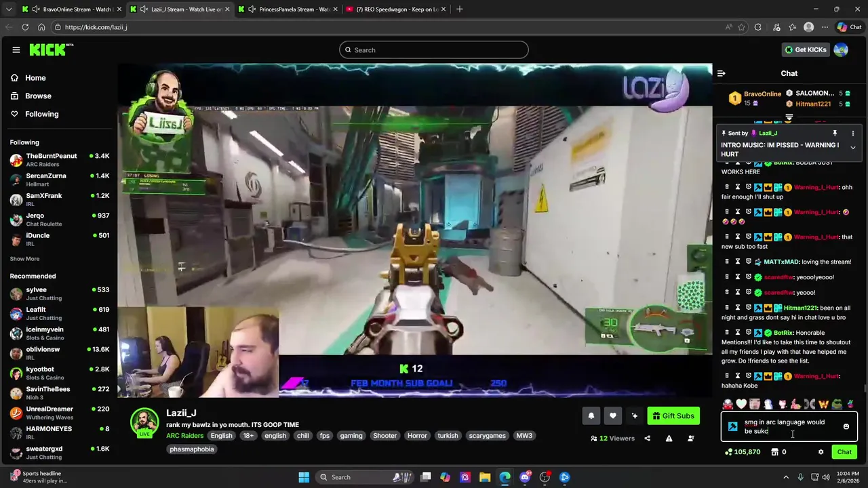Open recommended channel sylvee
Screen dimensions: 868x488
tap(59, 293)
